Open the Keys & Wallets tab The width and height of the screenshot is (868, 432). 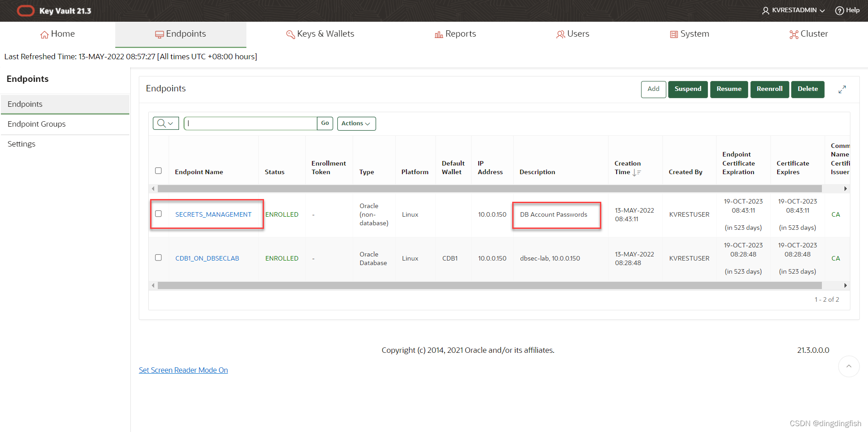(x=320, y=34)
